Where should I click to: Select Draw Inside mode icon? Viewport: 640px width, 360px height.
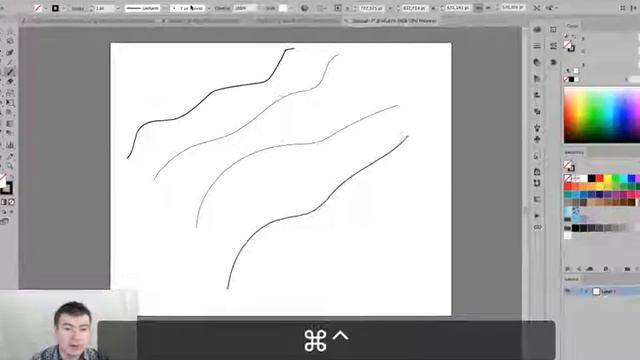11,212
